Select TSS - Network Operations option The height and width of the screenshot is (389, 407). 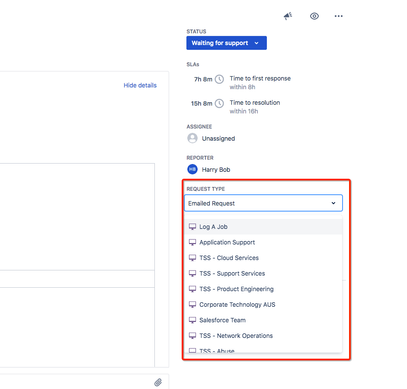[263, 336]
